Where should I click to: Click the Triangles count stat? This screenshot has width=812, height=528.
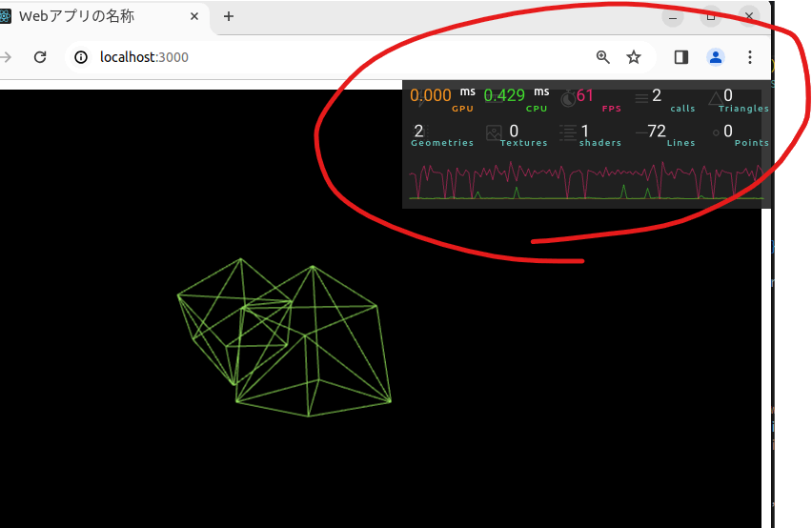click(x=739, y=99)
